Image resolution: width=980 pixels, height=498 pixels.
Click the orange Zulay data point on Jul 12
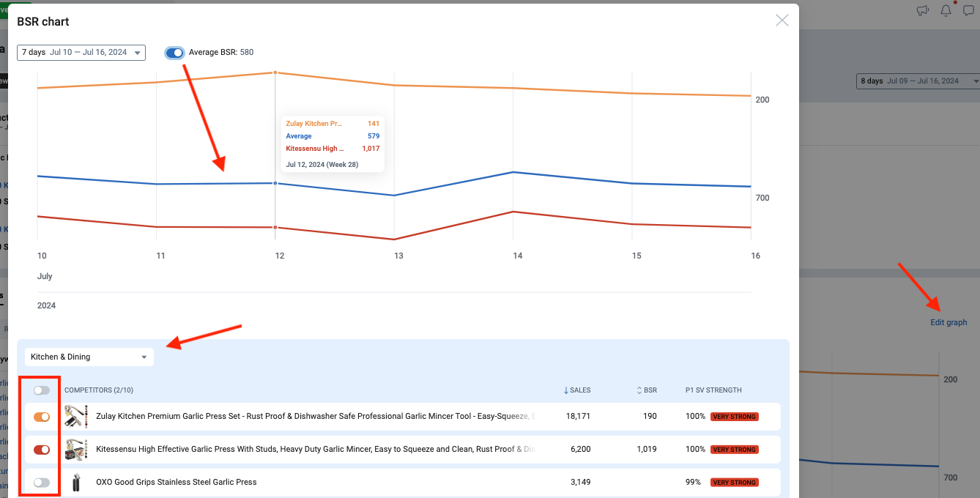(275, 73)
